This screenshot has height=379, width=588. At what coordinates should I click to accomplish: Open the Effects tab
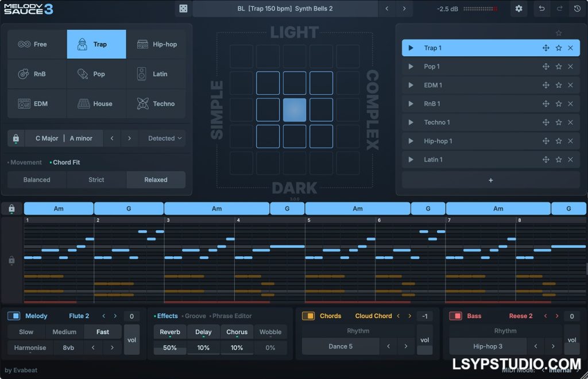[x=166, y=316]
